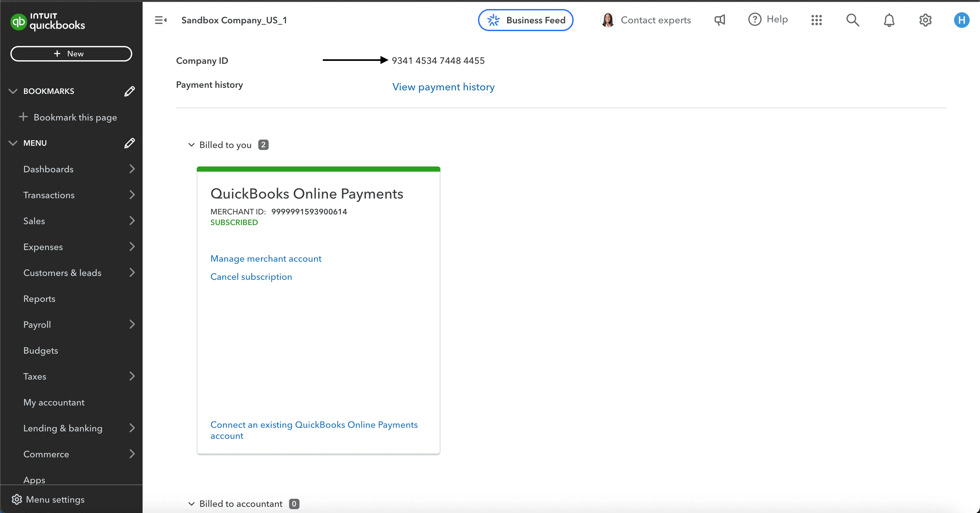The image size is (980, 513).
Task: Open settings gear icon in header
Action: [x=925, y=20]
